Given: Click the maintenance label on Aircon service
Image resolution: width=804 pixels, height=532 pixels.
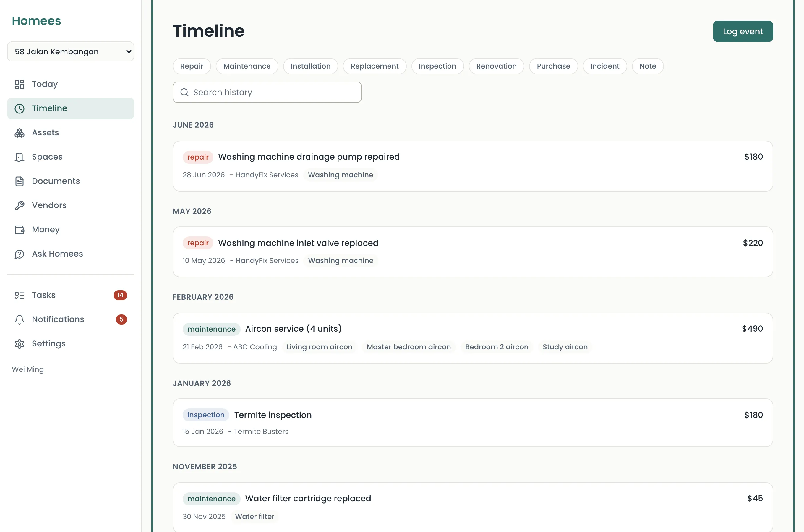Looking at the screenshot, I should [211, 329].
